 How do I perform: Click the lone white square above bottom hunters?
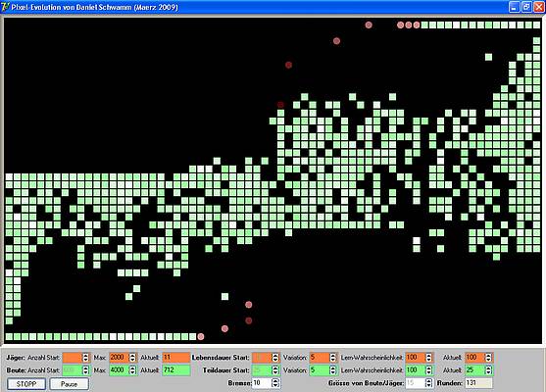click(224, 296)
